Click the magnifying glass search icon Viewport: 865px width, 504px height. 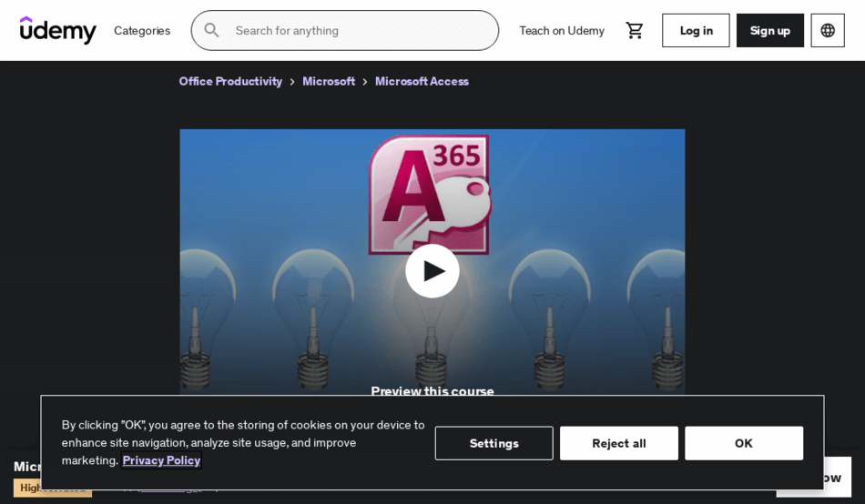211,30
